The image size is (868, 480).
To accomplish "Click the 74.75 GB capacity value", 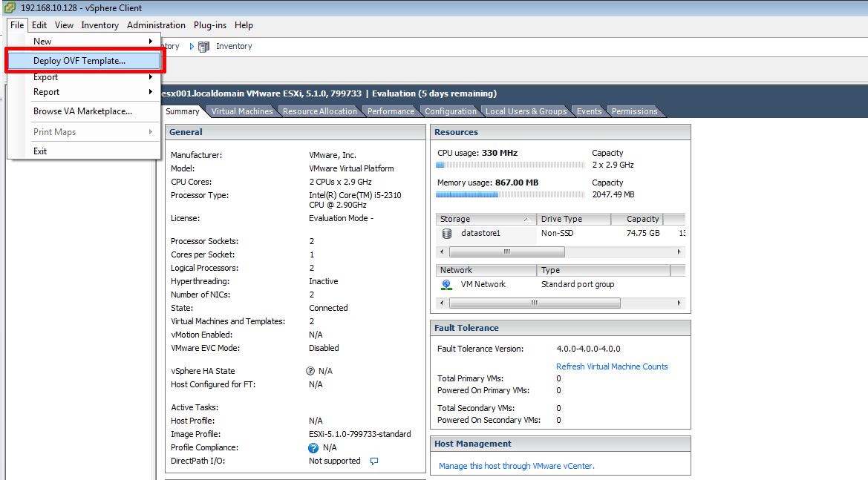I will pos(643,234).
